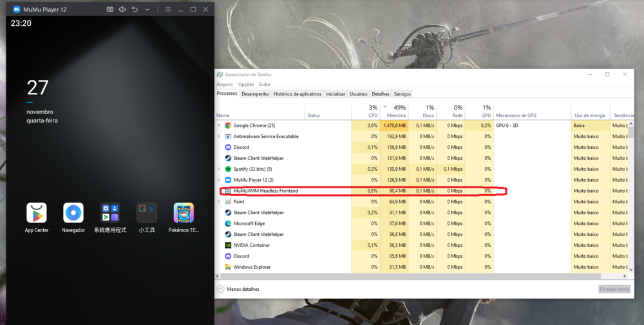Open the Arquivo menu
This screenshot has height=325, width=644.
[225, 84]
